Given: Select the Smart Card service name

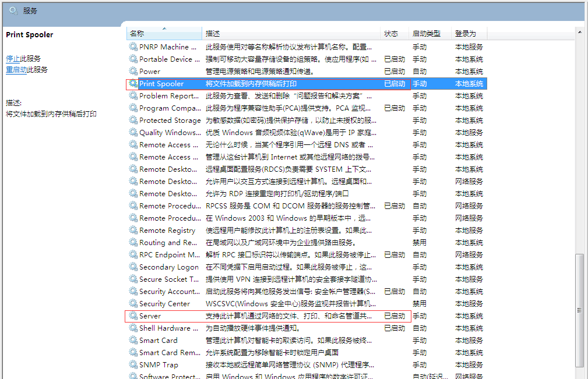Looking at the screenshot, I should pos(159,341).
